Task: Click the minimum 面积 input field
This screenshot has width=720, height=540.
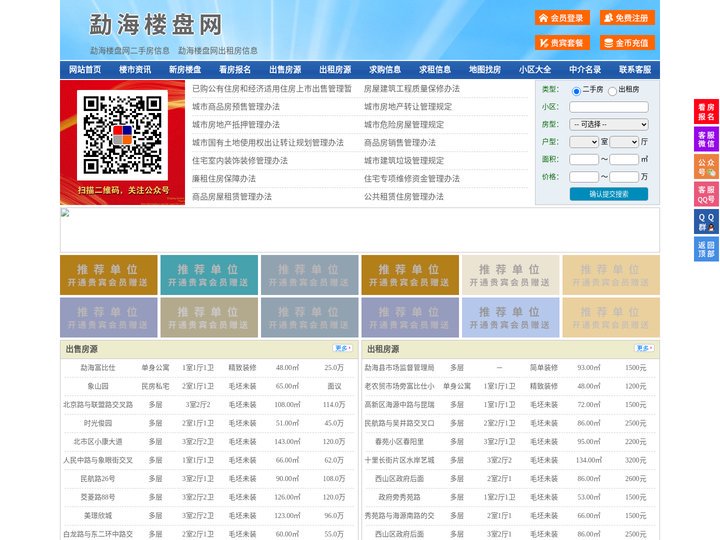Action: 584,159
